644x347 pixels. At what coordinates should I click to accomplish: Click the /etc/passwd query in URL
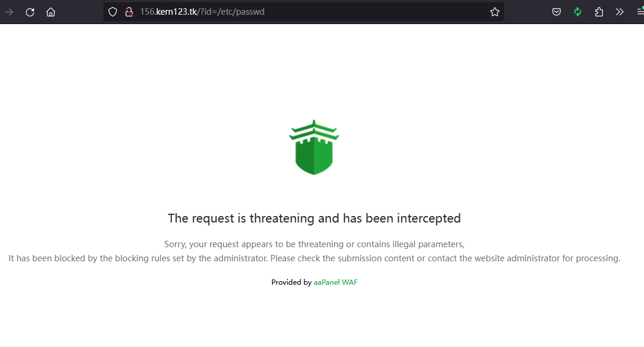tap(244, 12)
